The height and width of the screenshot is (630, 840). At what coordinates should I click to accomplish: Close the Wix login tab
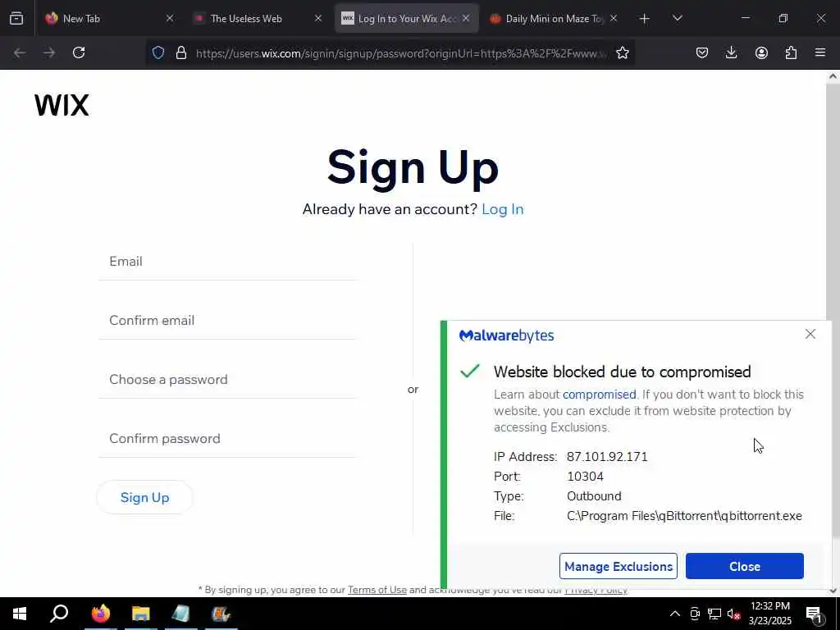pos(466,18)
